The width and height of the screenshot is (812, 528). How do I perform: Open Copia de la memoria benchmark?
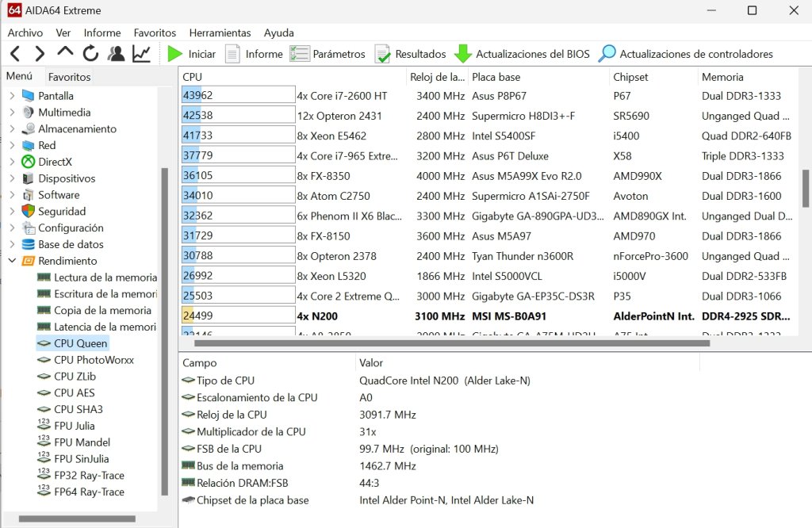[x=95, y=310]
